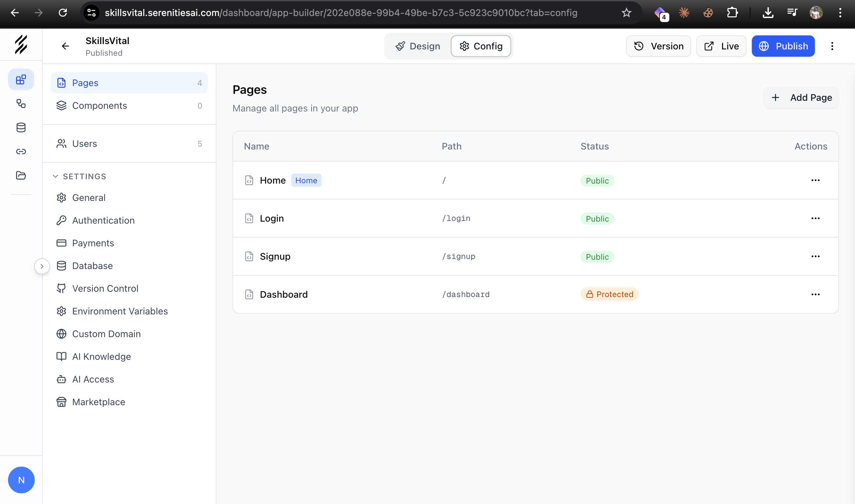Open the kebab menu next to Publish
Image resolution: width=855 pixels, height=504 pixels.
pyautogui.click(x=832, y=46)
